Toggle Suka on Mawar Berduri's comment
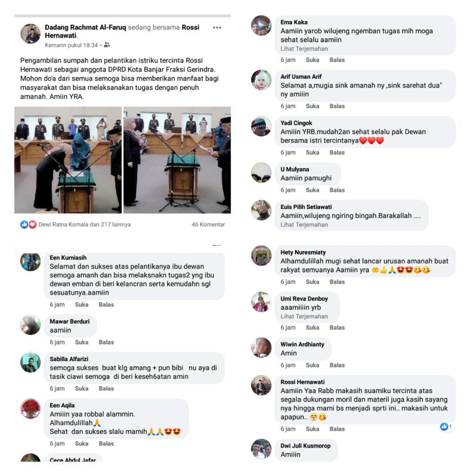476x476 pixels. pyautogui.click(x=82, y=342)
